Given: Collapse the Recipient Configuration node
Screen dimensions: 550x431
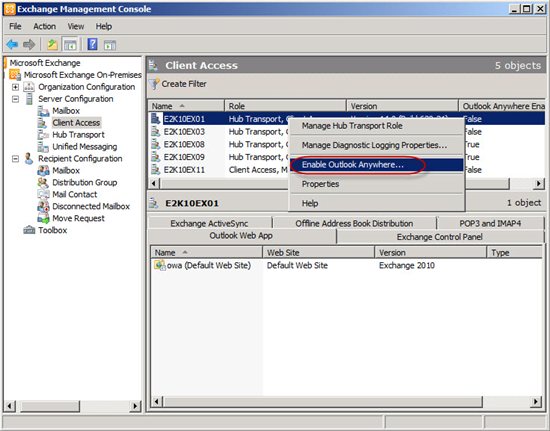Looking at the screenshot, I should [15, 159].
